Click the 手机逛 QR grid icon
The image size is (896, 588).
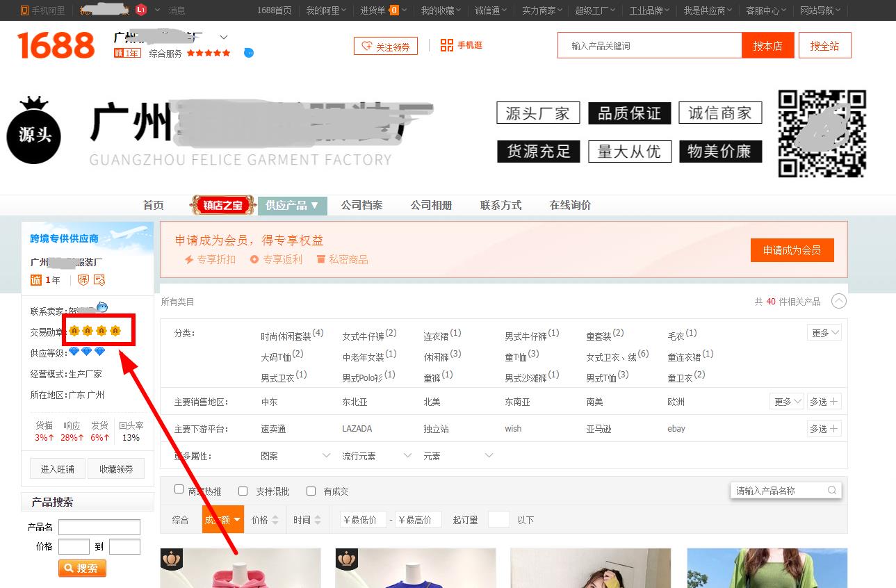[446, 45]
